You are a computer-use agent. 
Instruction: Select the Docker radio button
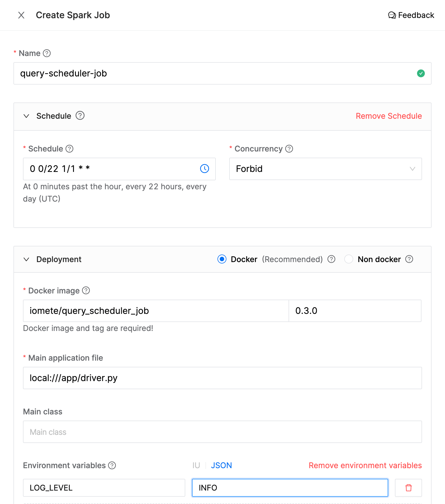pyautogui.click(x=222, y=259)
